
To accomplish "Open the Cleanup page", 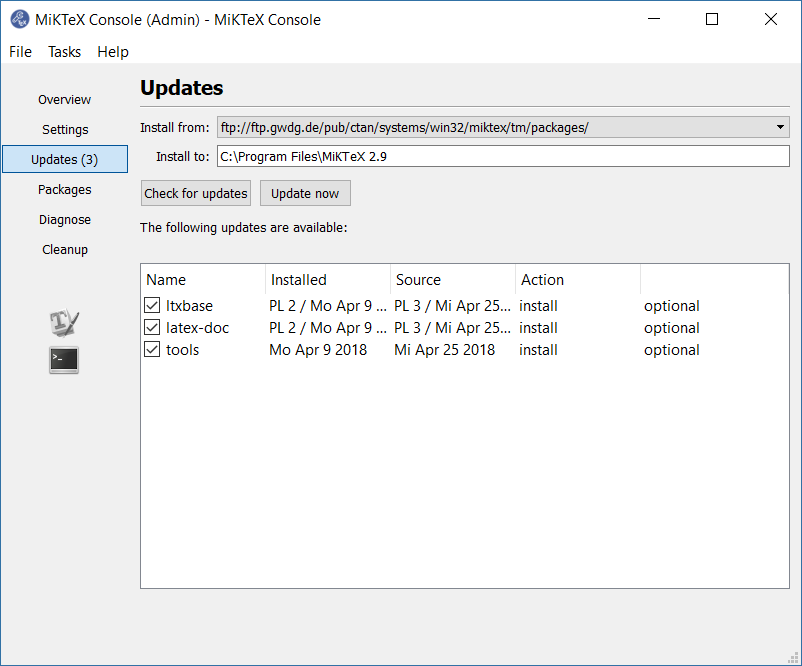I will point(64,250).
